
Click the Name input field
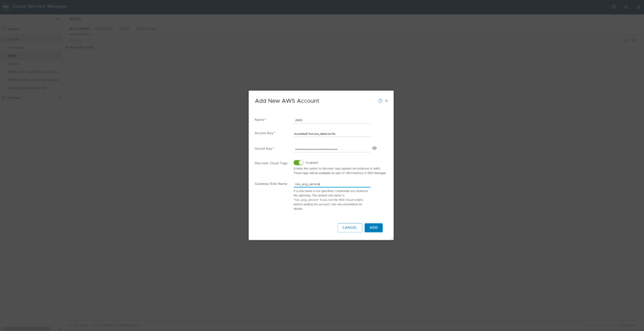coord(332,120)
